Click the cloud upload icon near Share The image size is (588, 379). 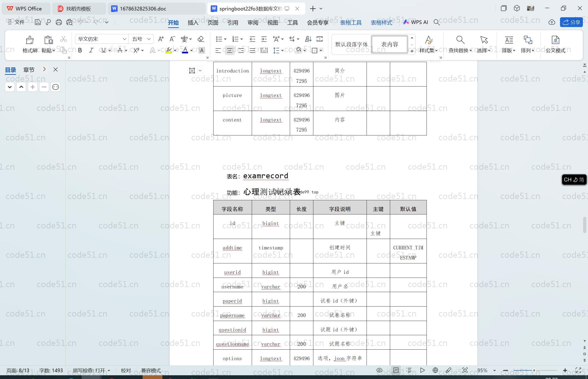coord(552,22)
